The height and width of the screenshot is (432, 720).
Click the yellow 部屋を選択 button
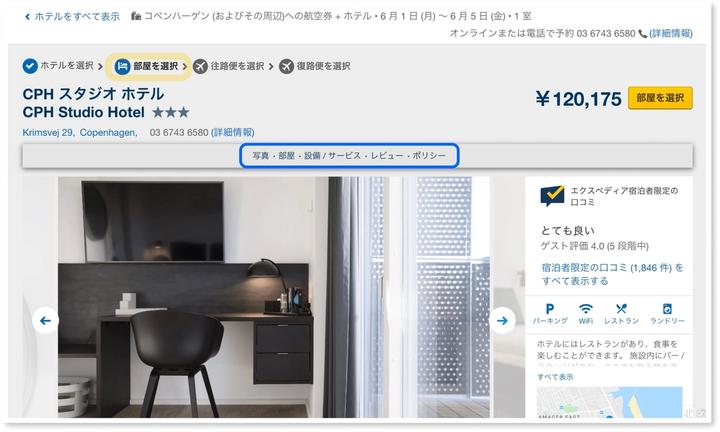(660, 98)
